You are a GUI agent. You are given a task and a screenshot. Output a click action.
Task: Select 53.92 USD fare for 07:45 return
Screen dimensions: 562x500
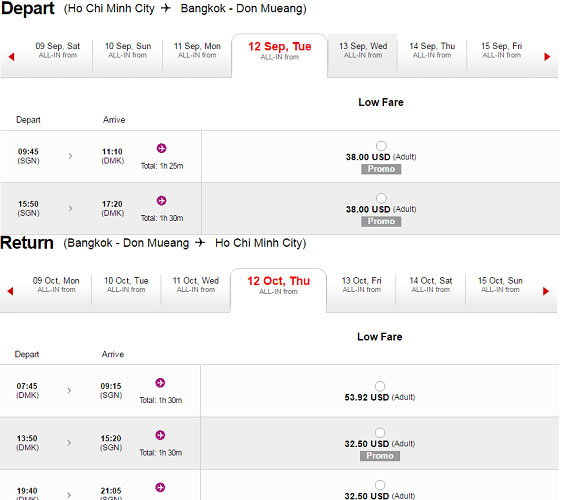click(380, 386)
